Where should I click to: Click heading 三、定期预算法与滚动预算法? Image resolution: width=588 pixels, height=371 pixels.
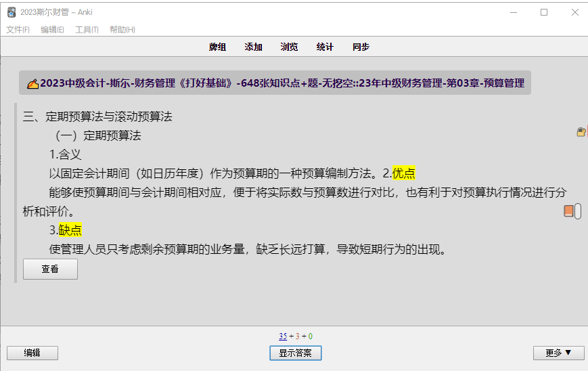tap(97, 116)
